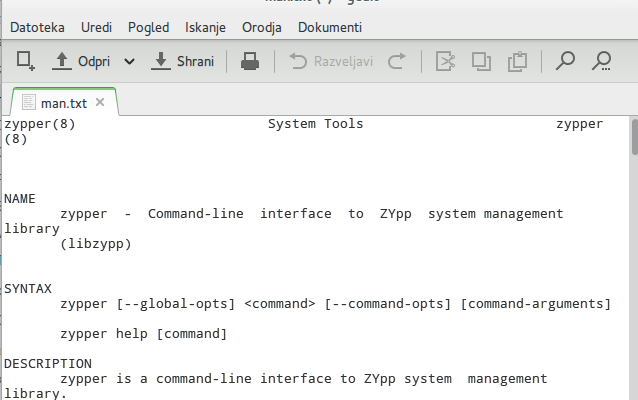Click the document icon on man.txt tab
638x400 pixels.
click(x=28, y=102)
